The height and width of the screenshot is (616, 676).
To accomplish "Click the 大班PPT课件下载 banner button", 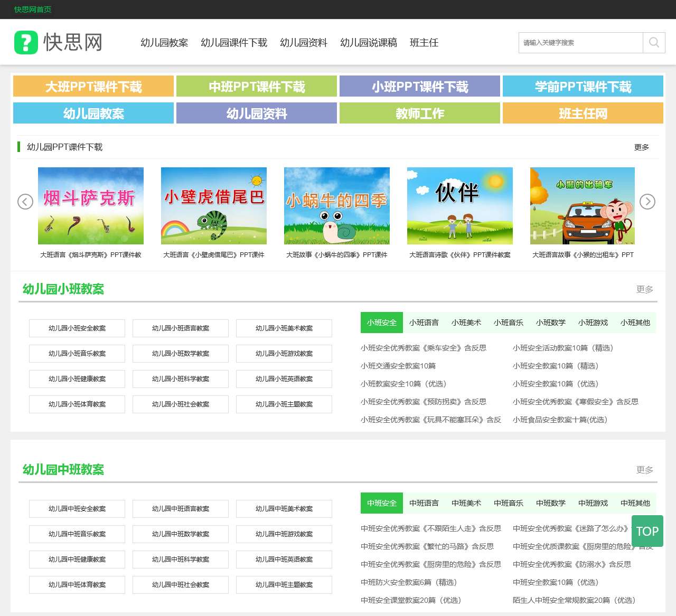I will (93, 87).
